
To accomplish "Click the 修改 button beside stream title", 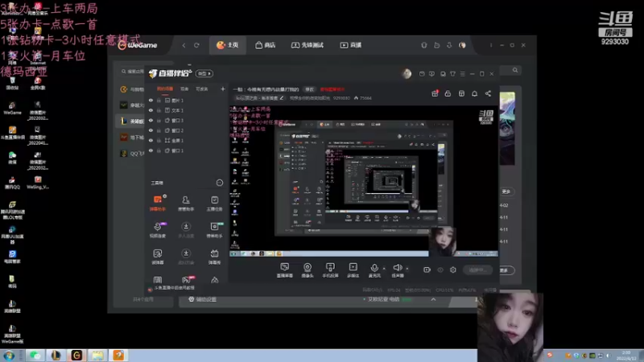I will [310, 89].
